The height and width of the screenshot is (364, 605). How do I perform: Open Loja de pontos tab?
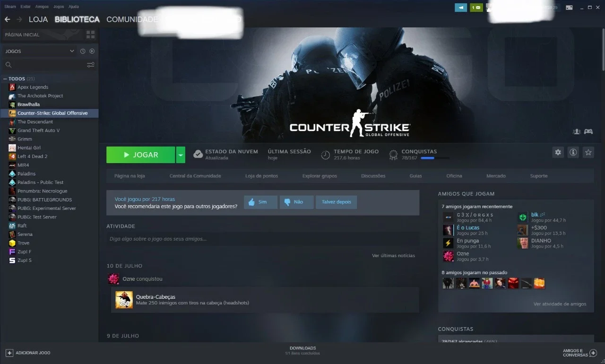261,176
